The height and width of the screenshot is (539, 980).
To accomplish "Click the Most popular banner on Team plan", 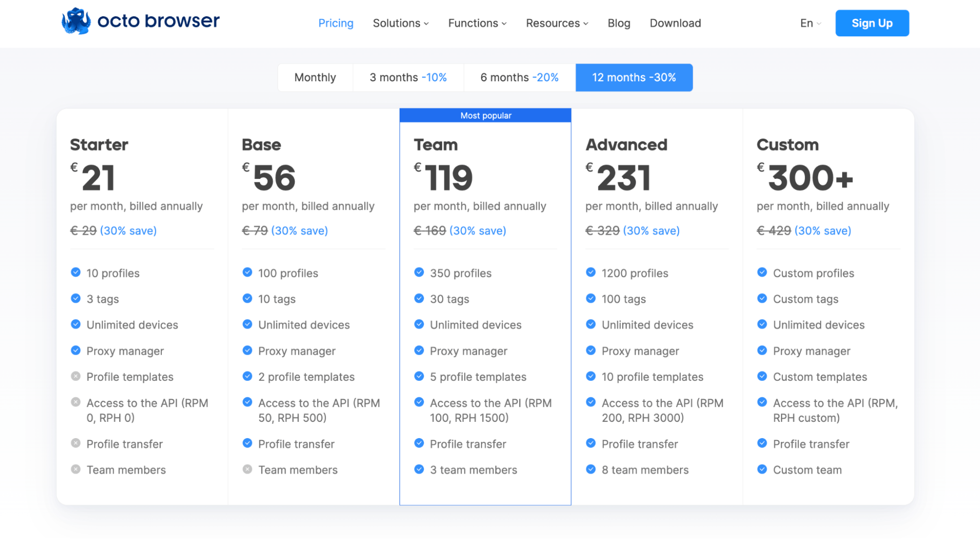I will click(485, 115).
